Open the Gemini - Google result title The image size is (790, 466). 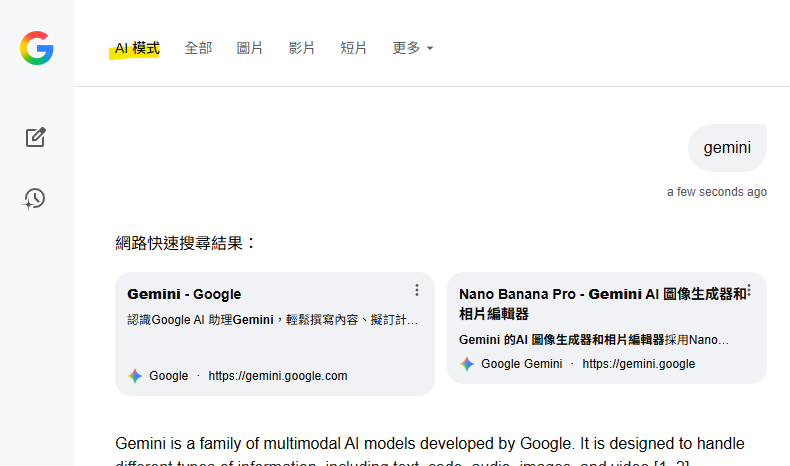point(184,294)
